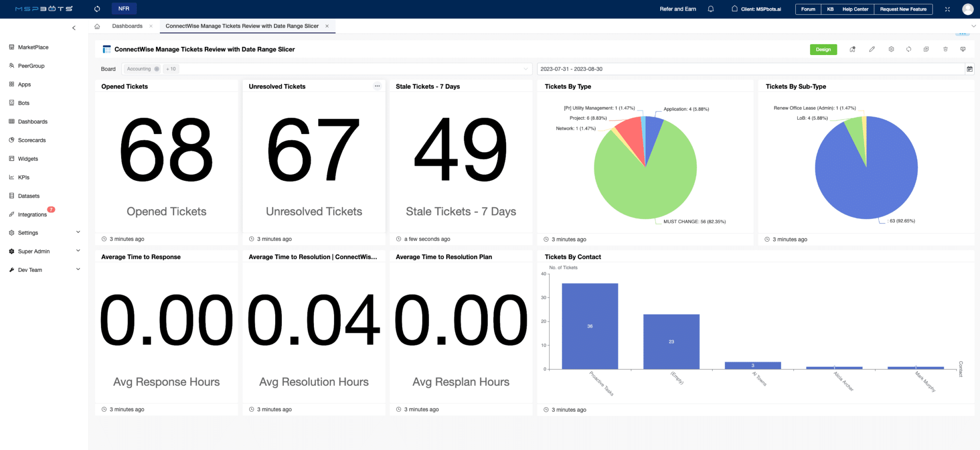Image resolution: width=980 pixels, height=450 pixels.
Task: Click the 68 Opened Tickets number
Action: 167,150
